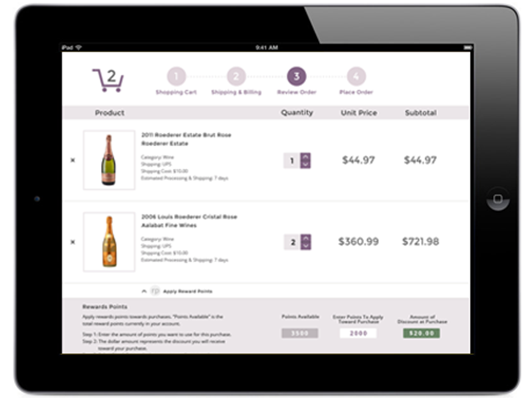Decrease quantity of Roederer Estate Brut Rose
Image resolution: width=532 pixels, height=399 pixels.
[305, 164]
